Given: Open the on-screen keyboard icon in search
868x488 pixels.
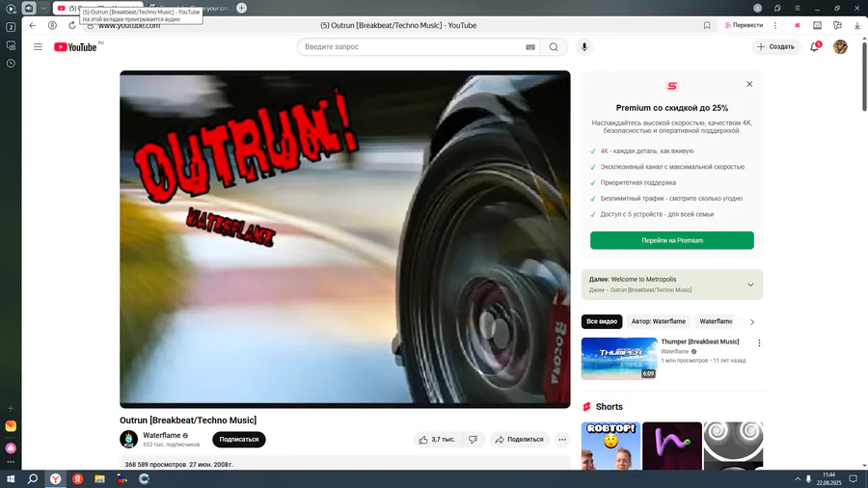Looking at the screenshot, I should 530,47.
